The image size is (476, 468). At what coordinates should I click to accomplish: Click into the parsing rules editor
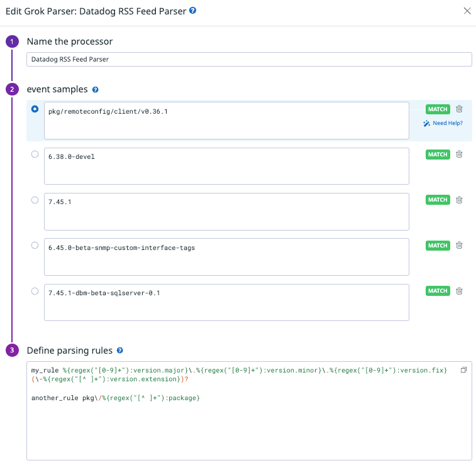tap(249, 427)
